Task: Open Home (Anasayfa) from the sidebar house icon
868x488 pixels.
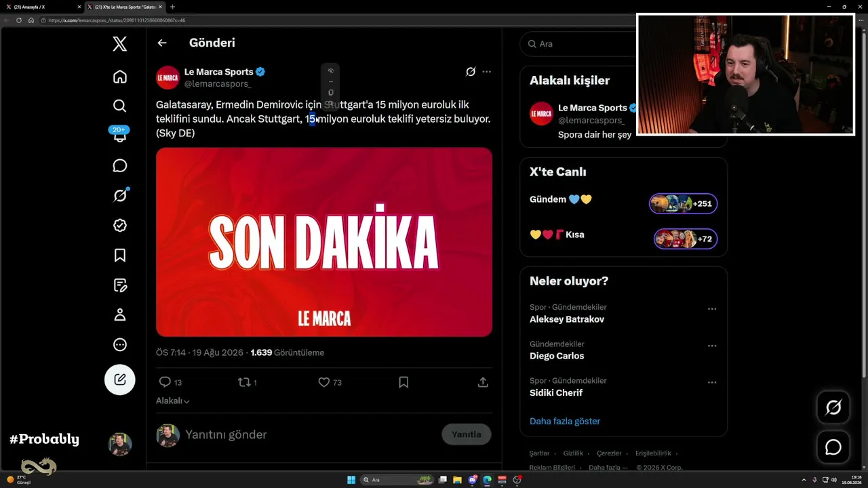Action: (120, 77)
